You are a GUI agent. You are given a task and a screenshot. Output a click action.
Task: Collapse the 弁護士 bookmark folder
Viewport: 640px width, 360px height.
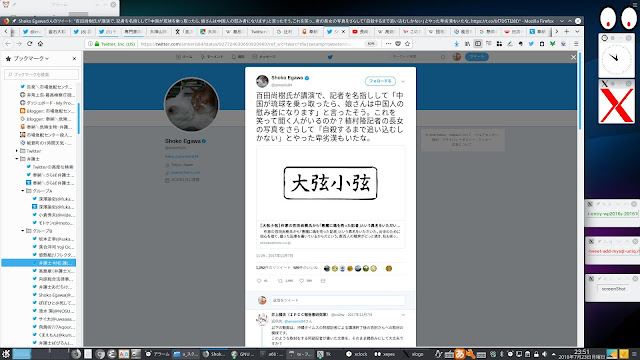coord(17,159)
